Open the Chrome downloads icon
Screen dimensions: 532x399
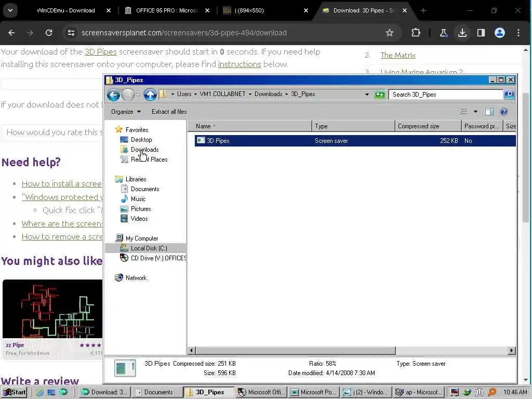click(x=462, y=33)
